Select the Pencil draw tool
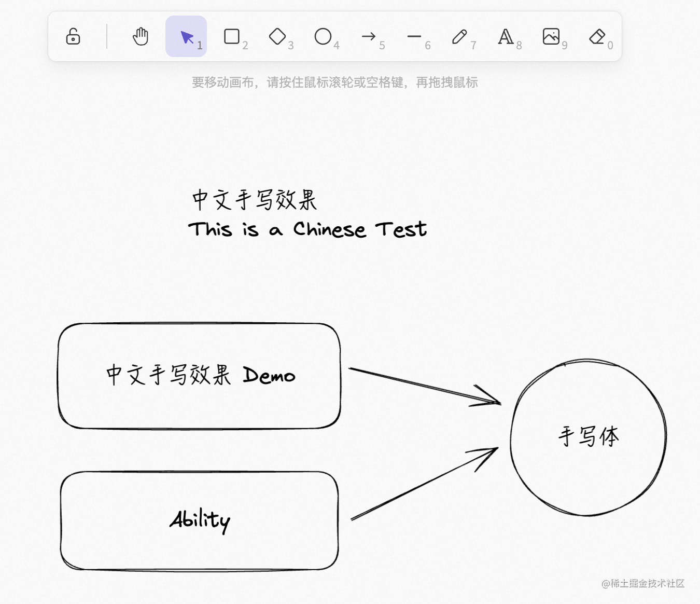This screenshot has height=604, width=700. 460,36
